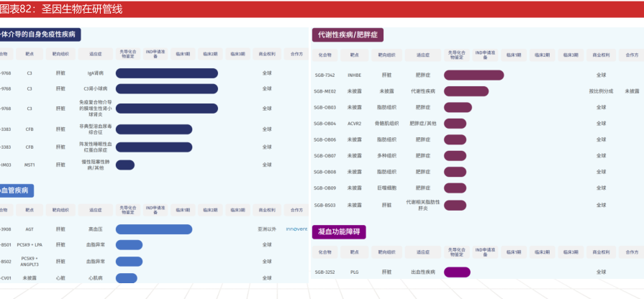Viewport: 644px width, 299px height.
Task: Click the SGB-3252 purple progress bar
Action: tap(457, 272)
